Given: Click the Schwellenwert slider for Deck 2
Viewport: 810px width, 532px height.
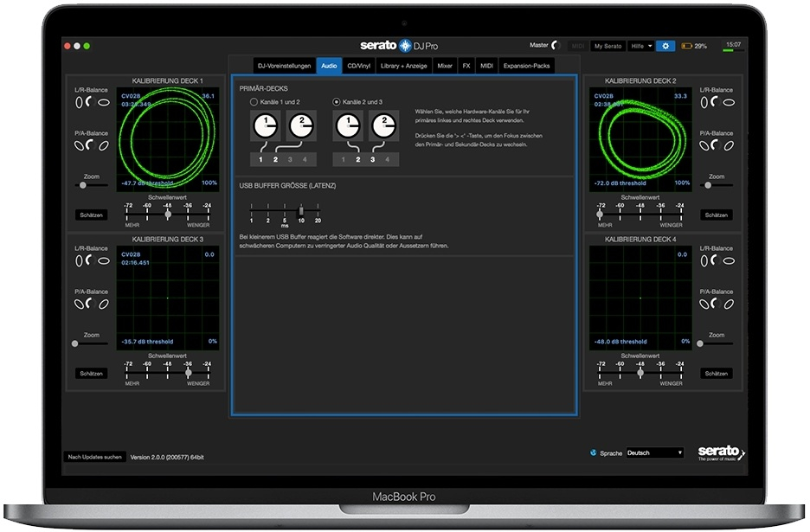Looking at the screenshot, I should (x=640, y=214).
